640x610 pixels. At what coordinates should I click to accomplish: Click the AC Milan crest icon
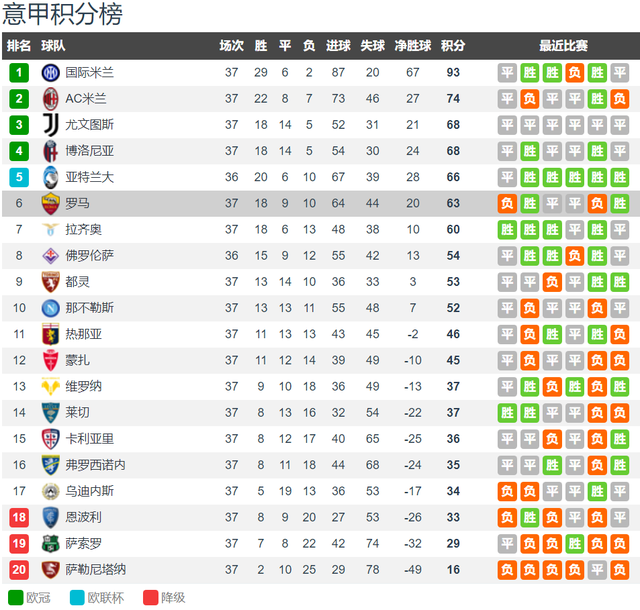click(x=51, y=99)
